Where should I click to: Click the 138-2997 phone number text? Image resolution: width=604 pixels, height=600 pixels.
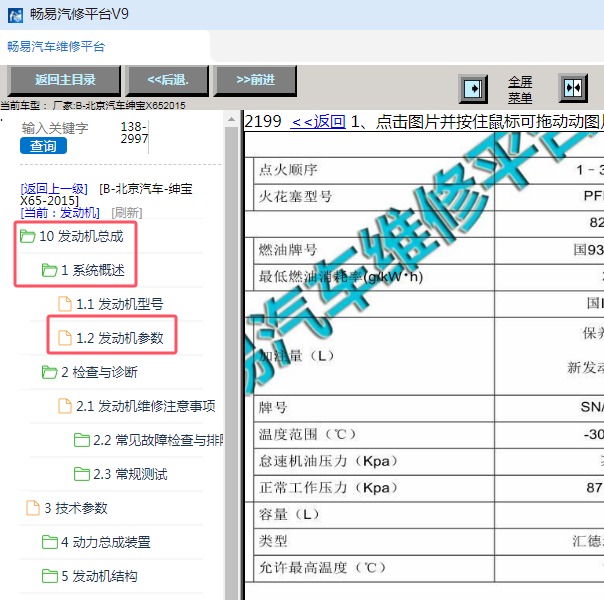point(134,132)
